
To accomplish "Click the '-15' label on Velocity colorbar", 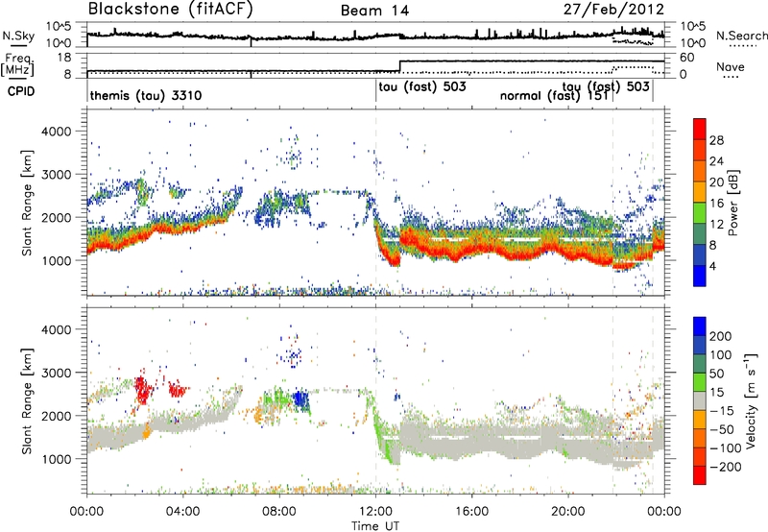I will click(722, 410).
